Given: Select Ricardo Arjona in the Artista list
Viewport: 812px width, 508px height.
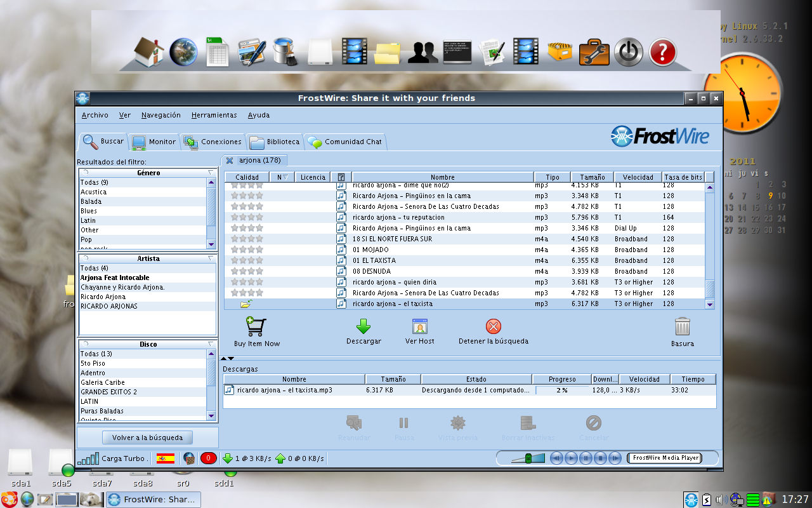Looking at the screenshot, I should (148, 297).
